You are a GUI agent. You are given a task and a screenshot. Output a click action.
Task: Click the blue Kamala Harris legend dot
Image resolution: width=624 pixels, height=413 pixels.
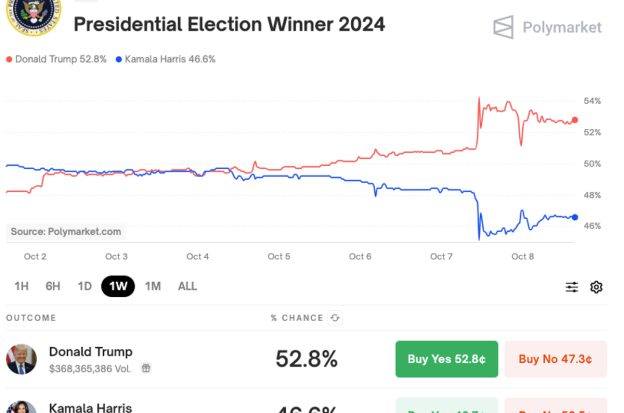click(119, 59)
